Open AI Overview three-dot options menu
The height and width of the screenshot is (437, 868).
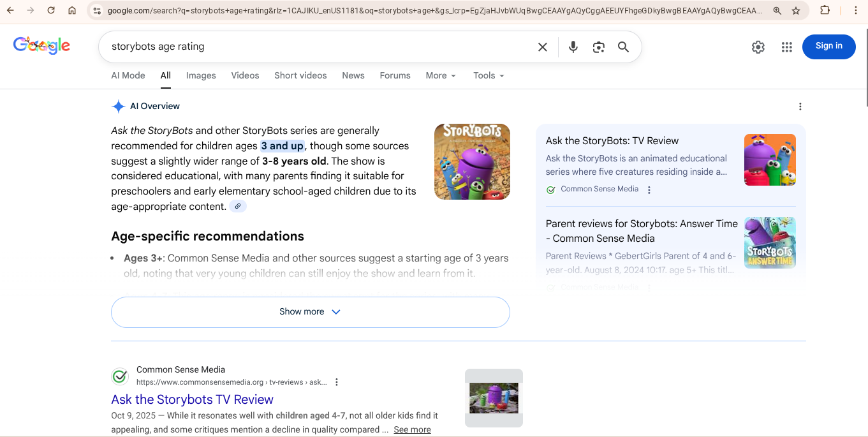[x=800, y=107]
